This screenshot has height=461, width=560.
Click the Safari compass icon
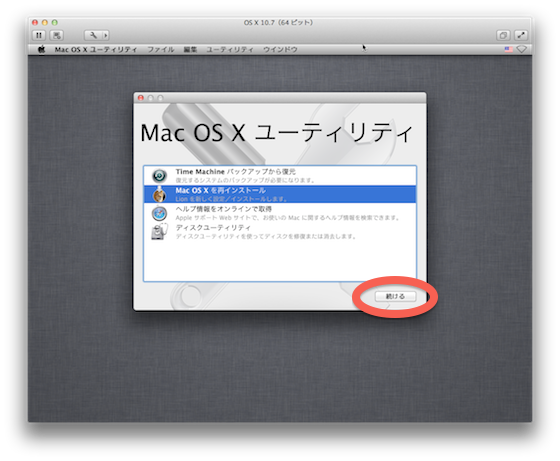159,214
